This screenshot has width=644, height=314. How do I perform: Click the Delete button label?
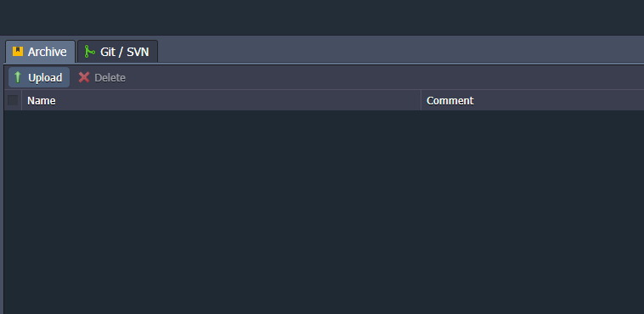click(110, 77)
